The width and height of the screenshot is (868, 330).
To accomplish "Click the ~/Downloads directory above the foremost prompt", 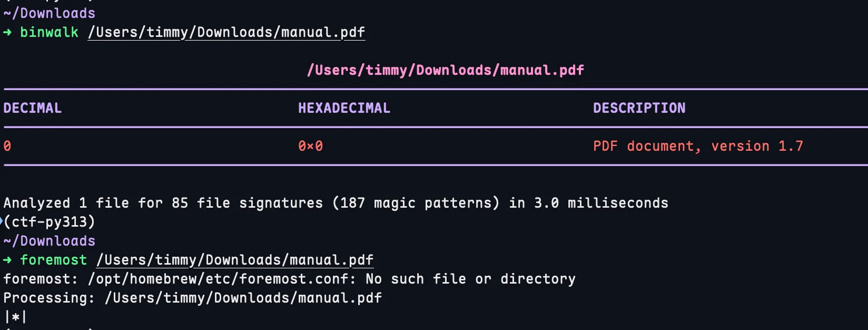I will click(50, 241).
